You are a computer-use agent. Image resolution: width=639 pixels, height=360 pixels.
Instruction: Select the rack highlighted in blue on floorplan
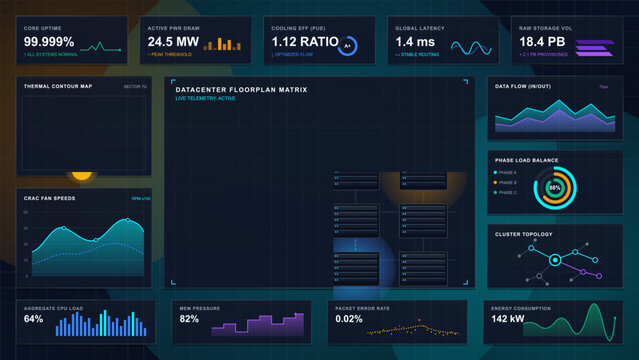click(356, 268)
